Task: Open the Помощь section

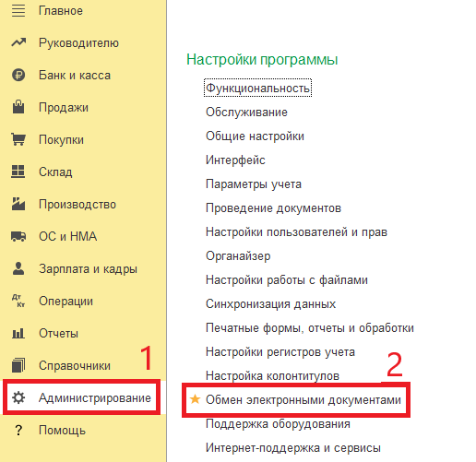Action: coord(62,431)
